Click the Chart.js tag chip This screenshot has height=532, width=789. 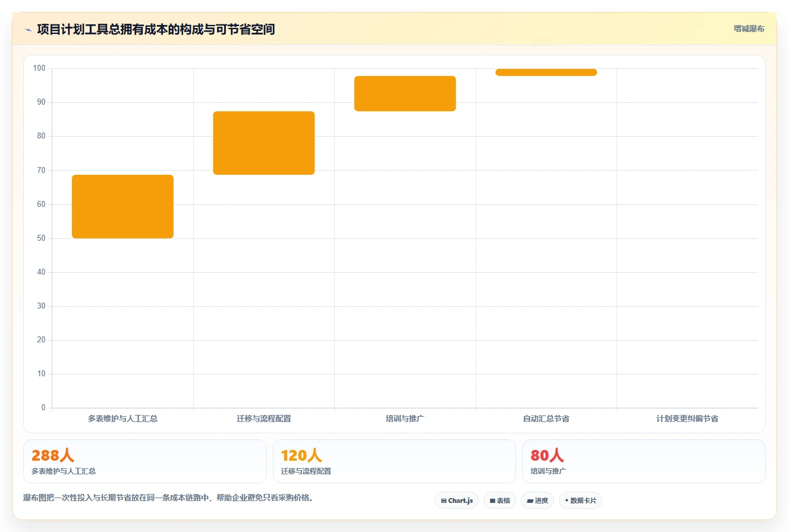click(457, 500)
